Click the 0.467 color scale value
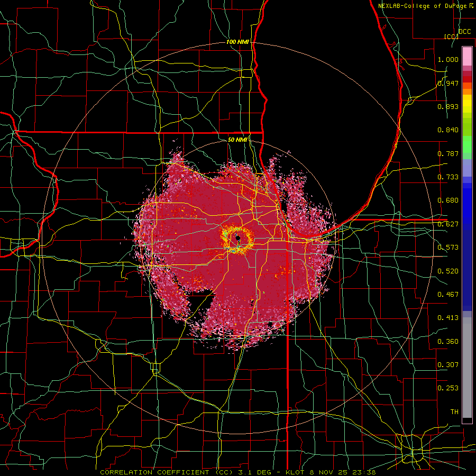The width and height of the screenshot is (476, 476). (x=448, y=295)
